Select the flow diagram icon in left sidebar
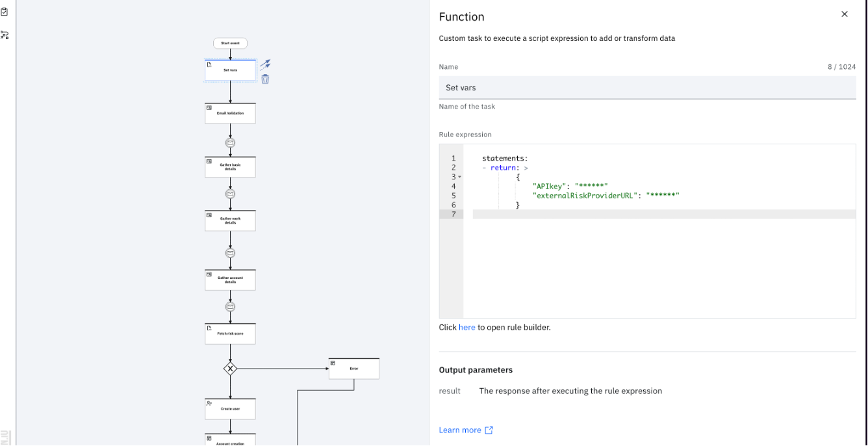868x446 pixels. (4, 35)
